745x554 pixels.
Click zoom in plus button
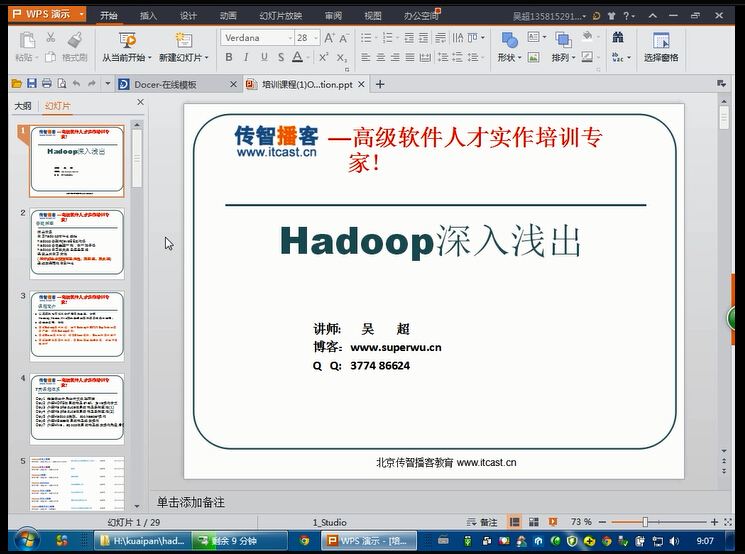click(714, 522)
